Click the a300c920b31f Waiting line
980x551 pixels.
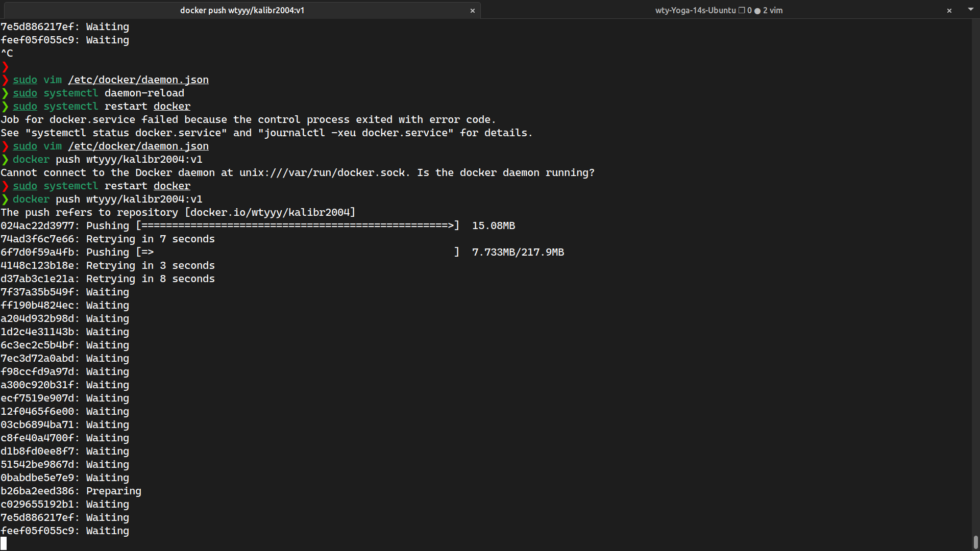[x=65, y=385]
